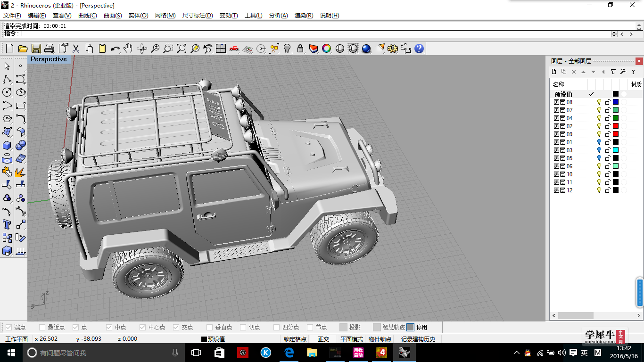Click the New file icon

click(9, 49)
